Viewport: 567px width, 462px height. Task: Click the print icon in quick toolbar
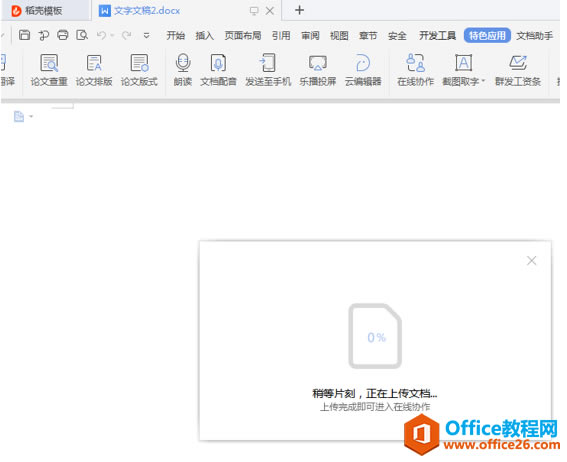click(63, 35)
